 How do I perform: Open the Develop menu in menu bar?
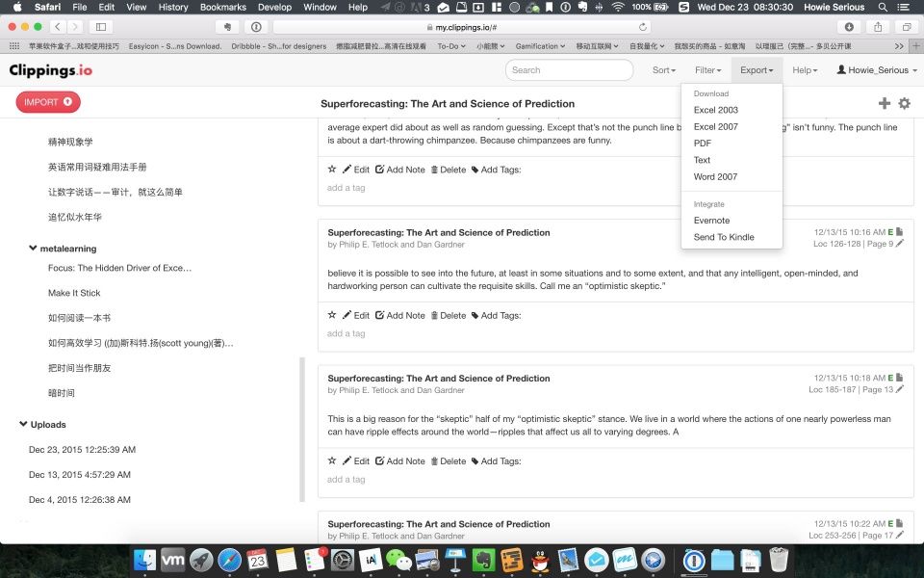(x=274, y=7)
